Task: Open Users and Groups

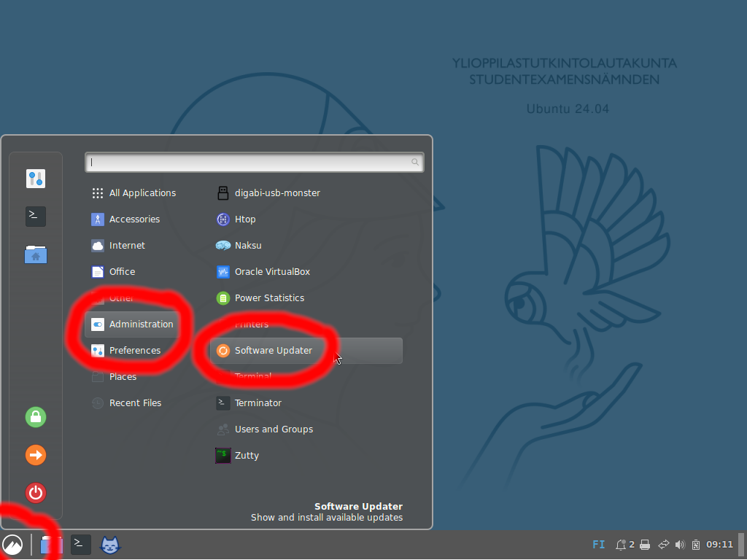Action: click(273, 429)
